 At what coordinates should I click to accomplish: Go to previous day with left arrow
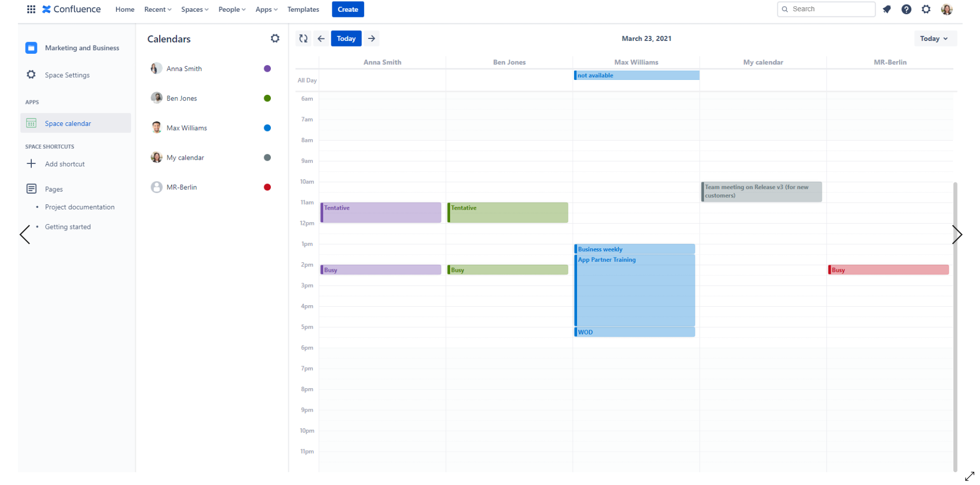coord(321,38)
